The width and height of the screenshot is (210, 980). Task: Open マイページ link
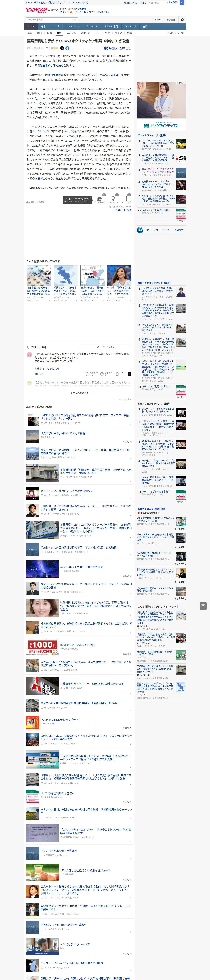pyautogui.click(x=157, y=20)
